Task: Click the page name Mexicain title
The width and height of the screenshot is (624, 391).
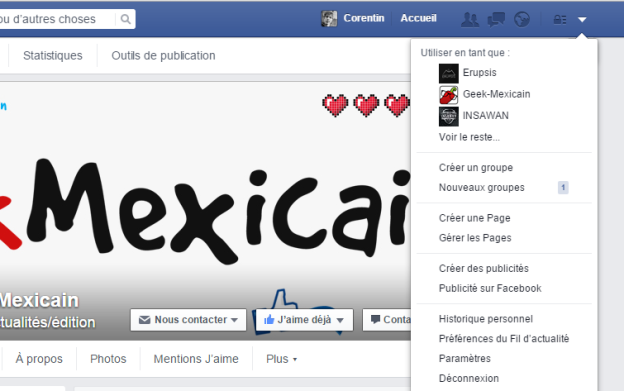Action: pyautogui.click(x=39, y=300)
